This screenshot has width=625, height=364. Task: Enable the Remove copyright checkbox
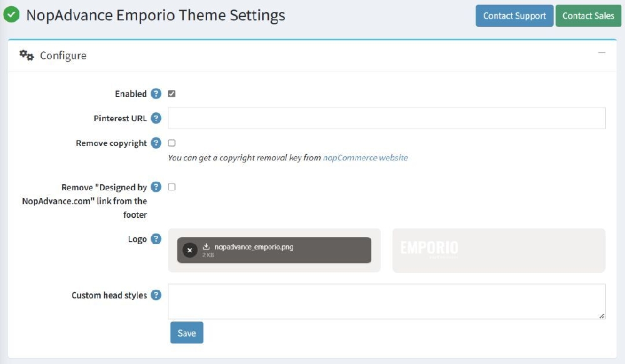click(x=171, y=142)
